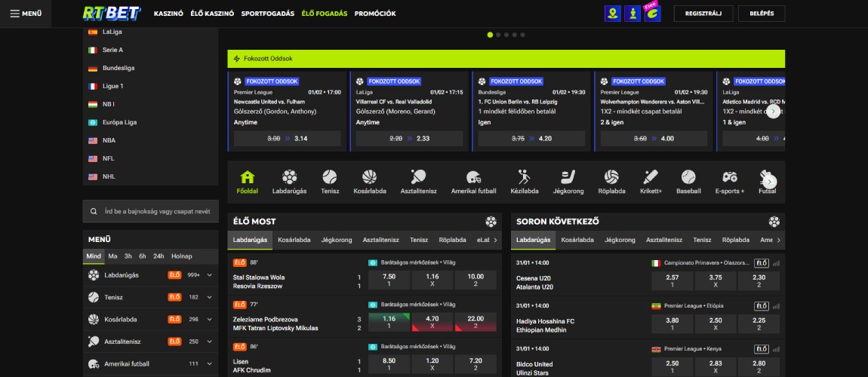Open SPORTFOGADÁS page
Image resolution: width=868 pixels, height=377 pixels.
(x=267, y=14)
